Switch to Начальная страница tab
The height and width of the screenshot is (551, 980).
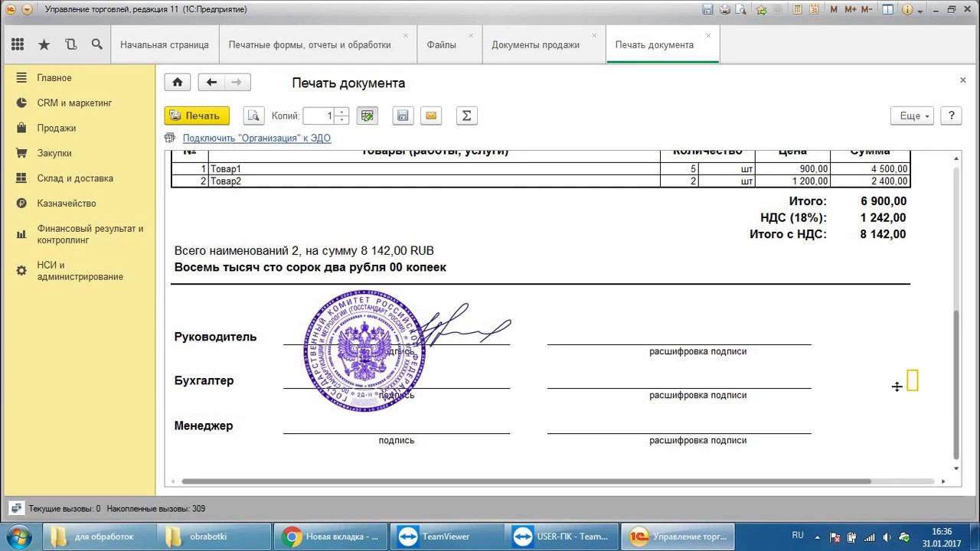click(x=165, y=44)
